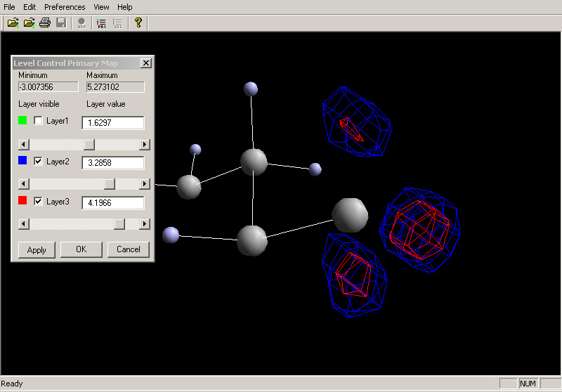The width and height of the screenshot is (562, 392).
Task: Open the SEC secondary map levels icon
Action: click(118, 23)
